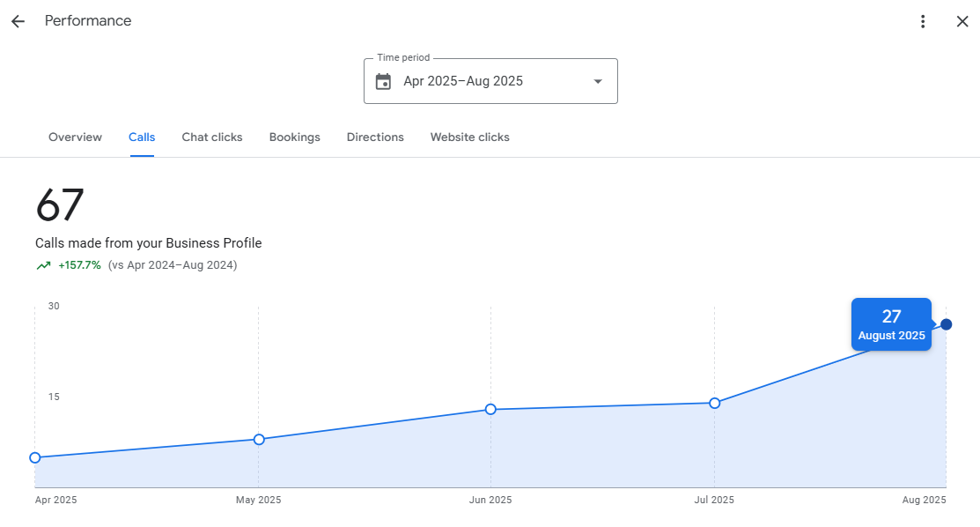
Task: View the Directions tab
Action: 375,137
